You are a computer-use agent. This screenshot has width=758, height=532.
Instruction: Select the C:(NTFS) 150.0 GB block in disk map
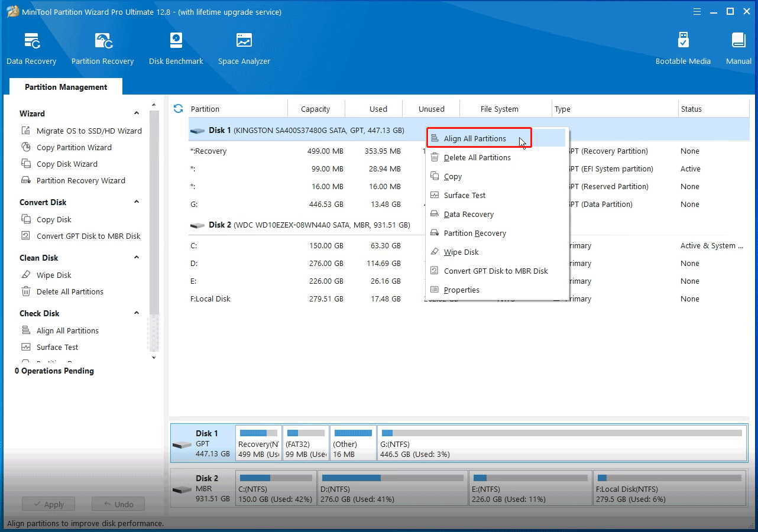(276, 488)
